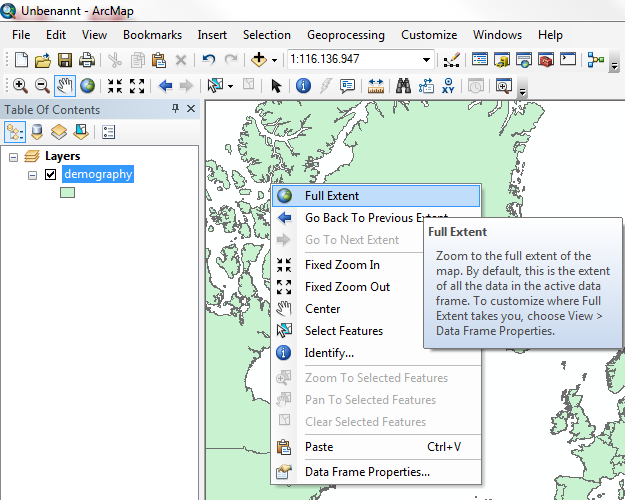This screenshot has width=625, height=500.
Task: Open the File menu
Action: [21, 35]
